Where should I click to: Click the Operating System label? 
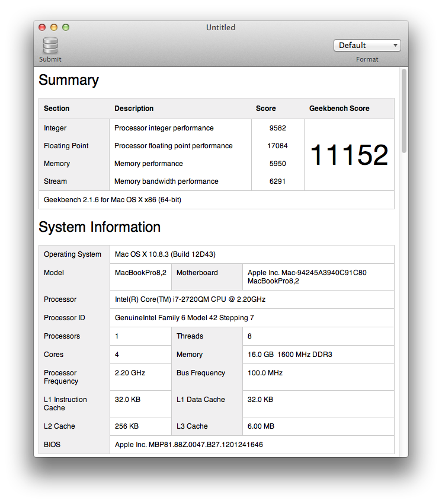coord(73,254)
